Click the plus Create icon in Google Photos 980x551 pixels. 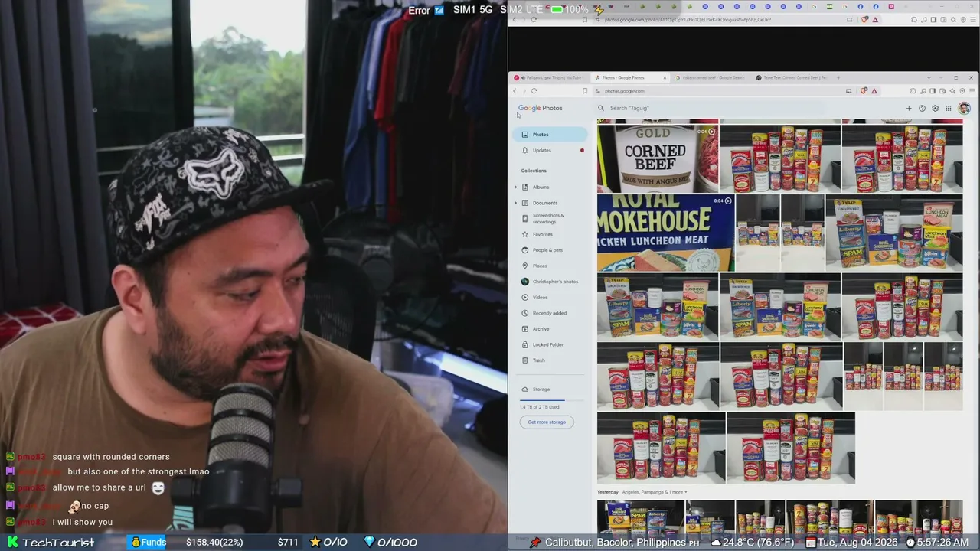pos(909,109)
